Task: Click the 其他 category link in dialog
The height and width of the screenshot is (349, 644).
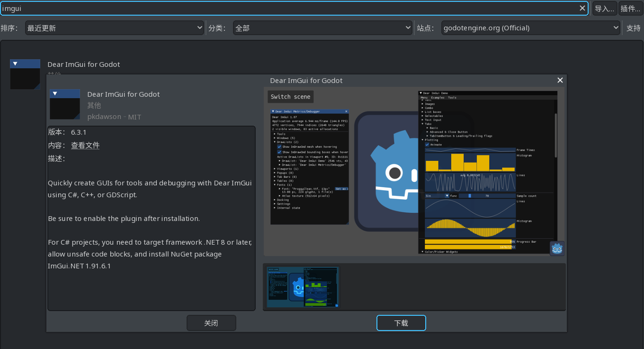Action: (x=94, y=105)
